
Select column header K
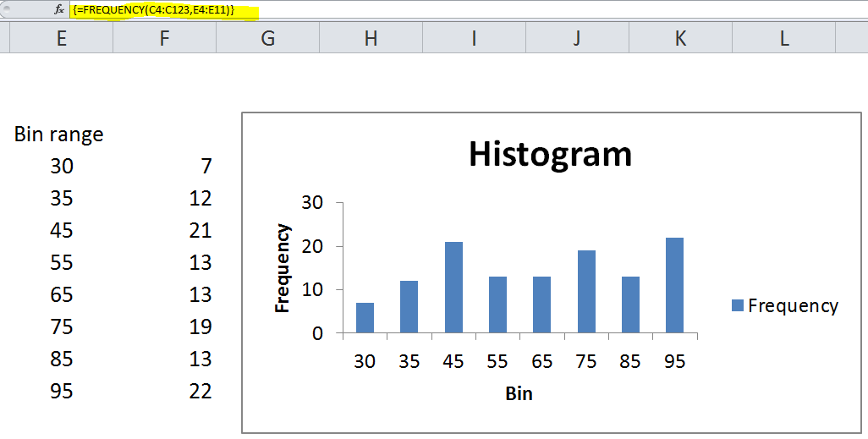(x=680, y=38)
